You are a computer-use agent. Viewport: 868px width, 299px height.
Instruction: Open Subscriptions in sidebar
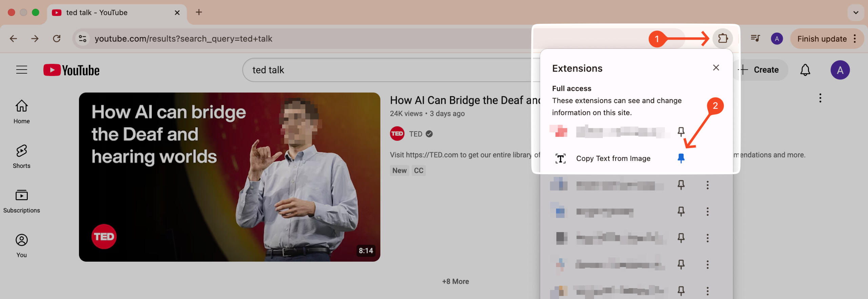[22, 201]
